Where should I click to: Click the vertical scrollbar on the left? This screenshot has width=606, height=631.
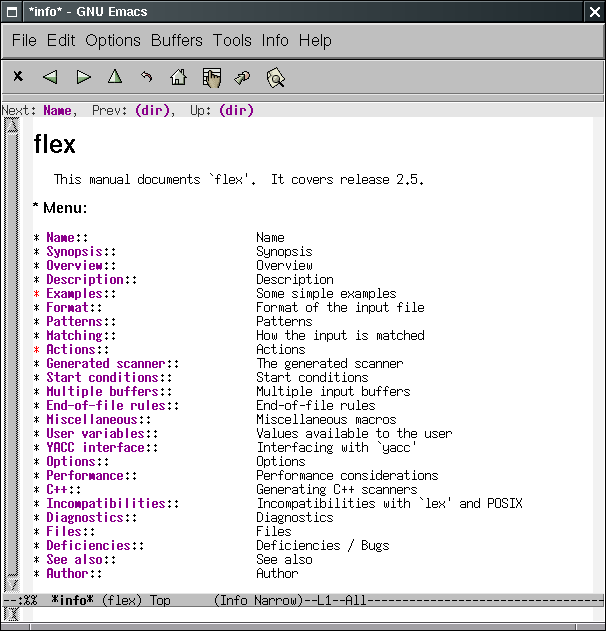(x=11, y=350)
